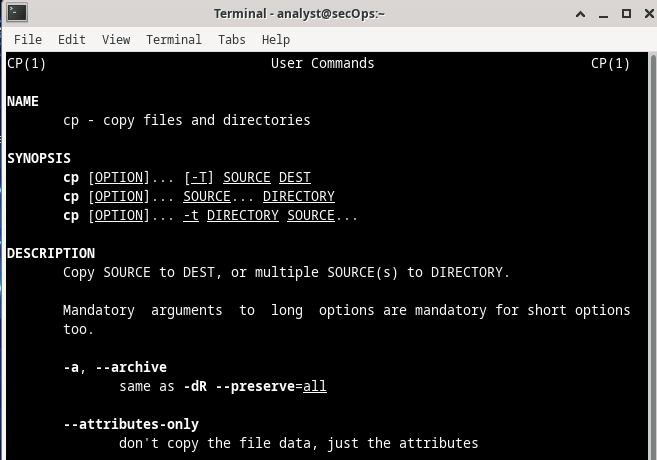Image resolution: width=657 pixels, height=460 pixels.
Task: Click the 'CP(1)' text at top left
Action: click(26, 63)
